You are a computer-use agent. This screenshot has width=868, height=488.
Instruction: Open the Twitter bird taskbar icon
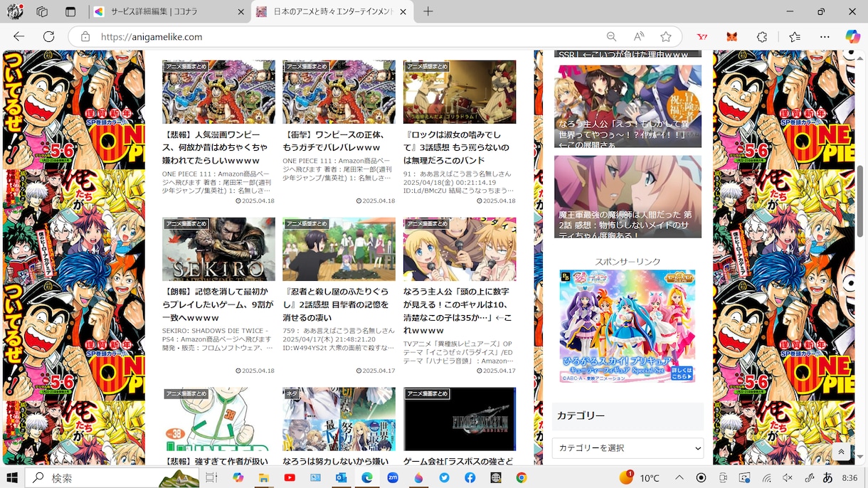(x=444, y=478)
